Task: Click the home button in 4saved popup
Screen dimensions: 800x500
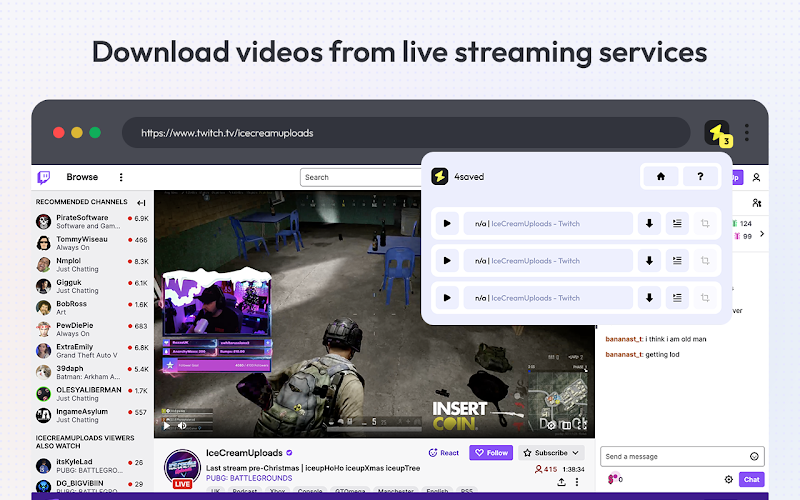Action: (661, 177)
